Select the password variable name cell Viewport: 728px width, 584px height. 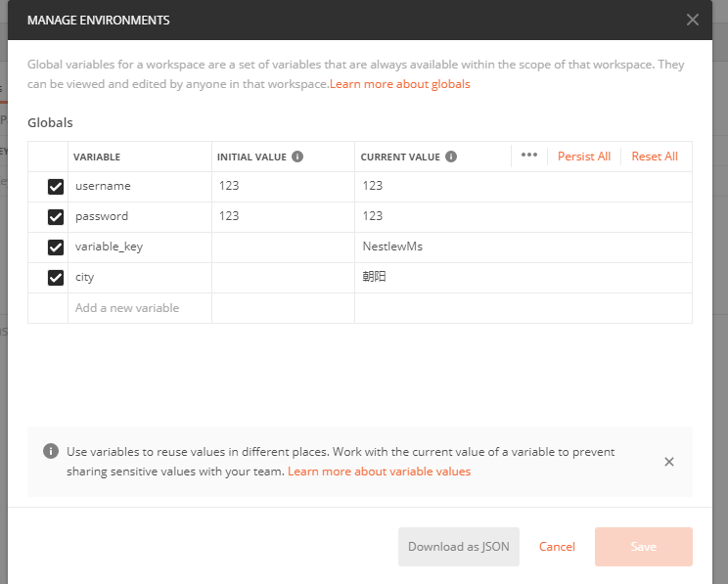click(x=140, y=217)
